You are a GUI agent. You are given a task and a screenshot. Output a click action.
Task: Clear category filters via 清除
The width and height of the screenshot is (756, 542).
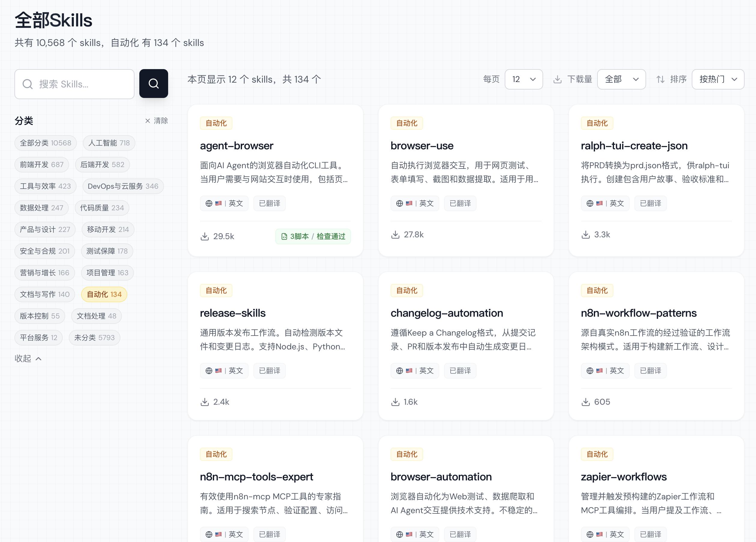(156, 121)
